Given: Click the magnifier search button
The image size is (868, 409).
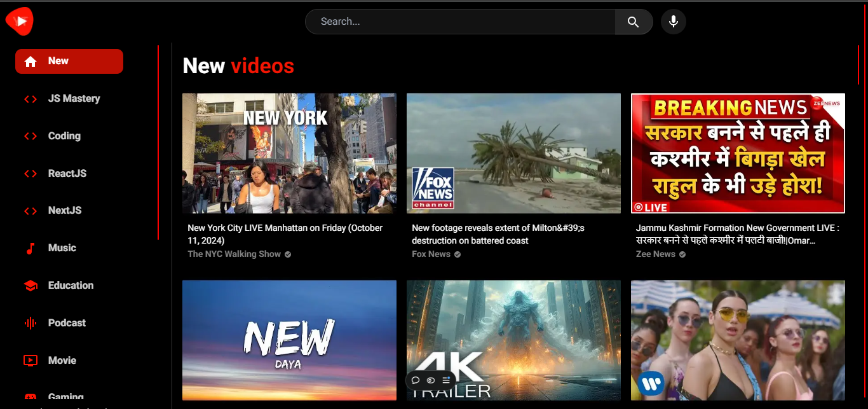Looking at the screenshot, I should pyautogui.click(x=633, y=22).
